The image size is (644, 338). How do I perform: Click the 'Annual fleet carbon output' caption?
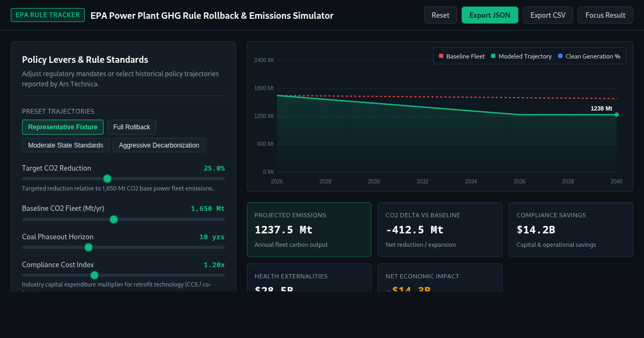click(291, 245)
